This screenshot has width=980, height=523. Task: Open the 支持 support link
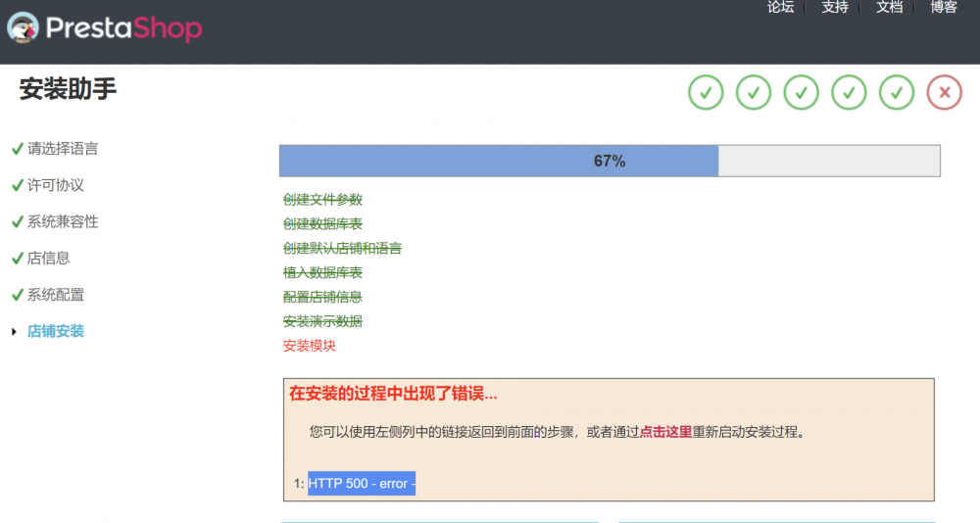click(835, 7)
